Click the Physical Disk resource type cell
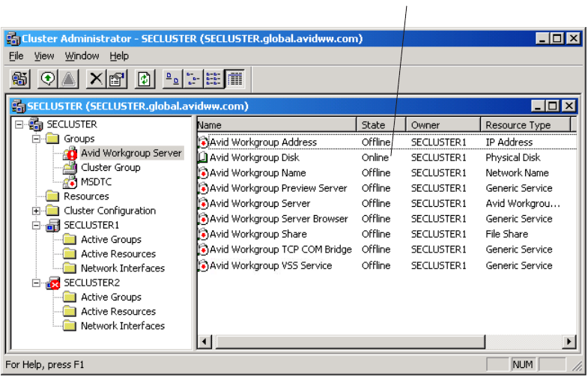 click(512, 157)
